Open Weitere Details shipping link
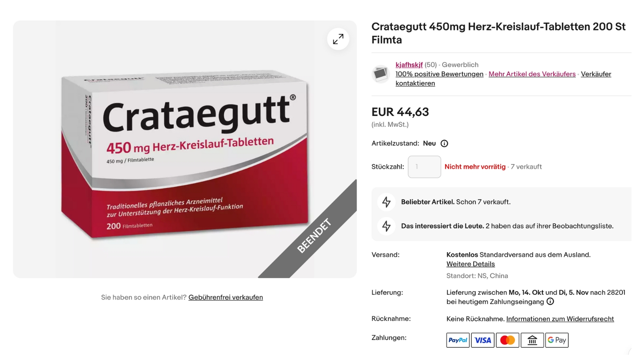Viewport: 644px width, 362px height. point(471,264)
